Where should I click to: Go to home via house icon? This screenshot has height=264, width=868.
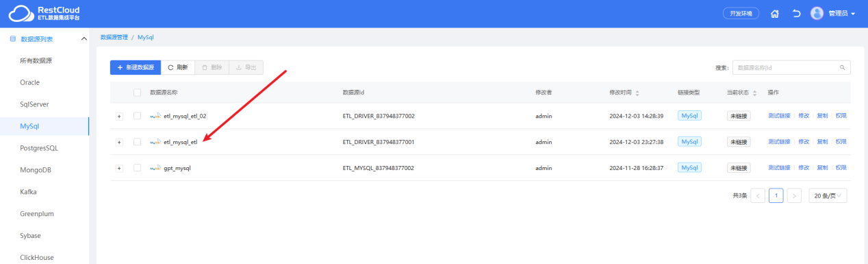click(775, 14)
